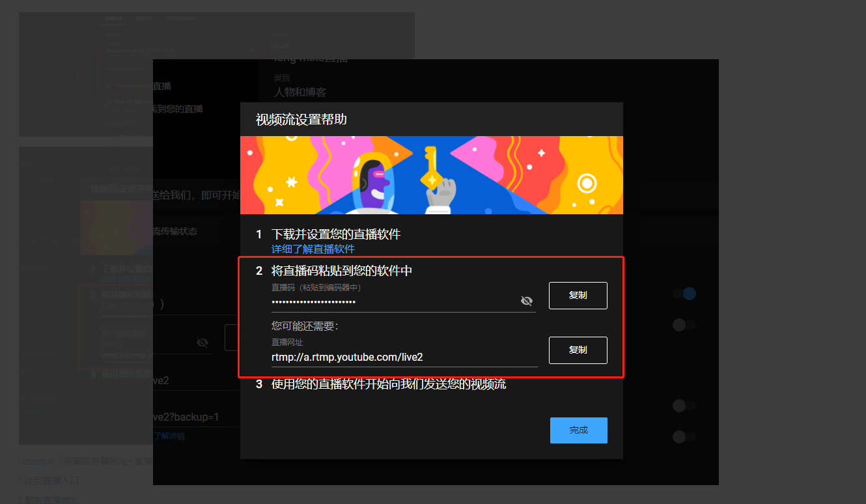The image size is (866, 504).
Task: Click 人物和博客 category in background page
Action: (x=300, y=92)
